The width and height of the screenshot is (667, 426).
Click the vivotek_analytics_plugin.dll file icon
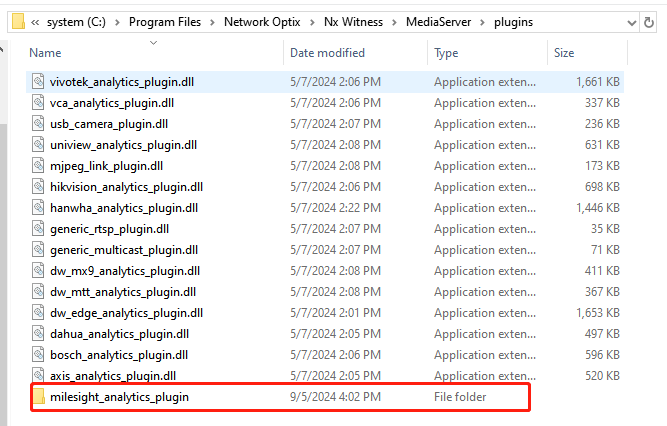click(x=38, y=81)
